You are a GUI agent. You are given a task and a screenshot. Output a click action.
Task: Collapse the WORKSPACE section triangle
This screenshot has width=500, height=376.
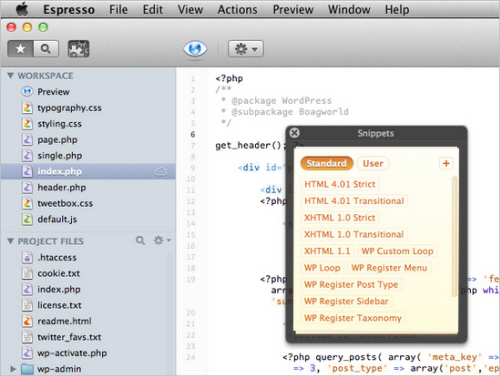[11, 76]
